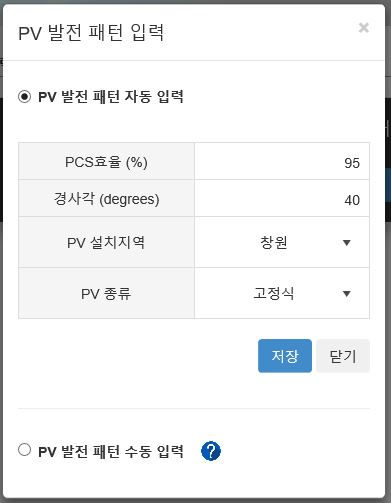391x503 pixels.
Task: Dismiss the dialog with the X icon
Action: click(363, 28)
